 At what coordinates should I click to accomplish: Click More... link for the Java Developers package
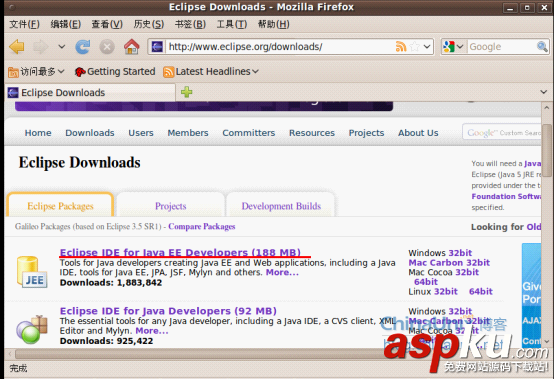pyautogui.click(x=152, y=331)
